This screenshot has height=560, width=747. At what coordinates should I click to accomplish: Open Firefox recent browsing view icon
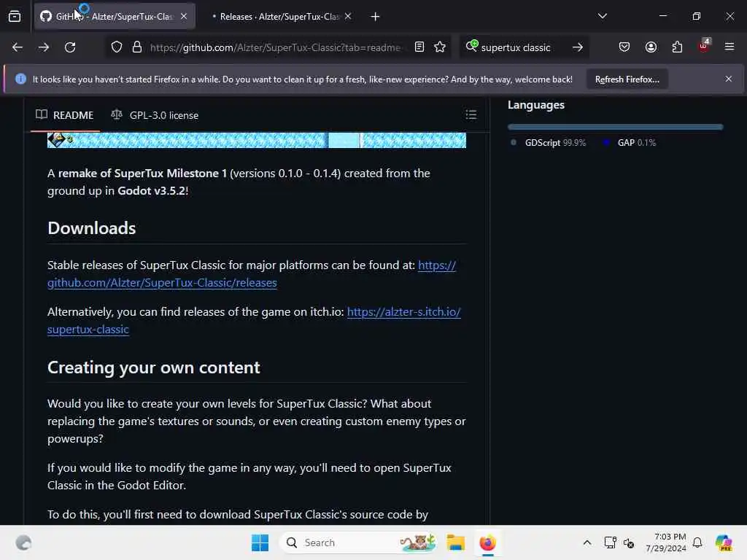[x=15, y=17]
